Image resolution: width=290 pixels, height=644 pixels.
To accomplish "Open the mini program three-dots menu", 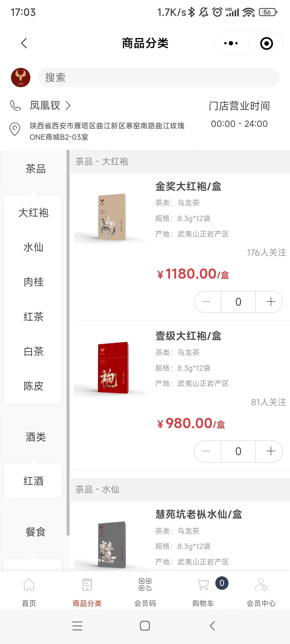I will (x=231, y=43).
